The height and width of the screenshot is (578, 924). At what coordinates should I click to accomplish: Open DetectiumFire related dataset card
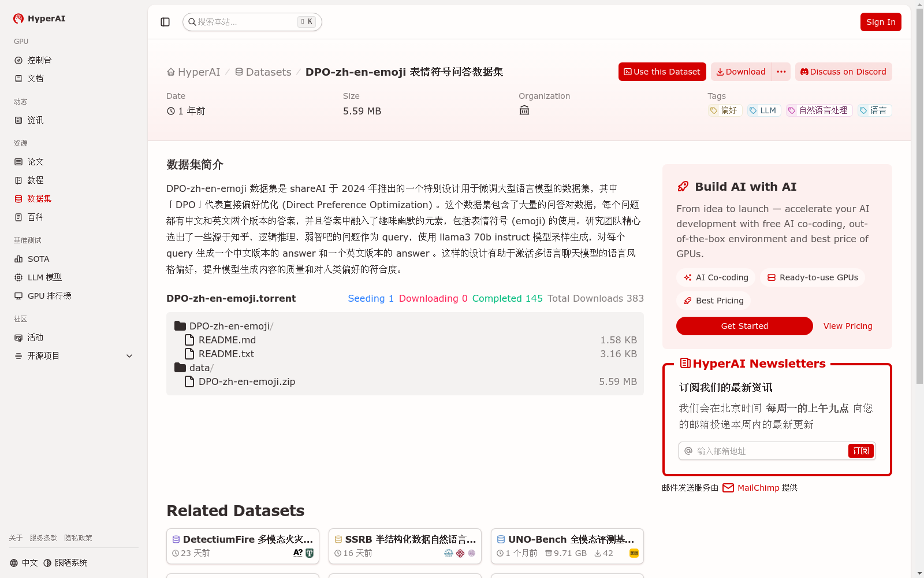pos(243,546)
